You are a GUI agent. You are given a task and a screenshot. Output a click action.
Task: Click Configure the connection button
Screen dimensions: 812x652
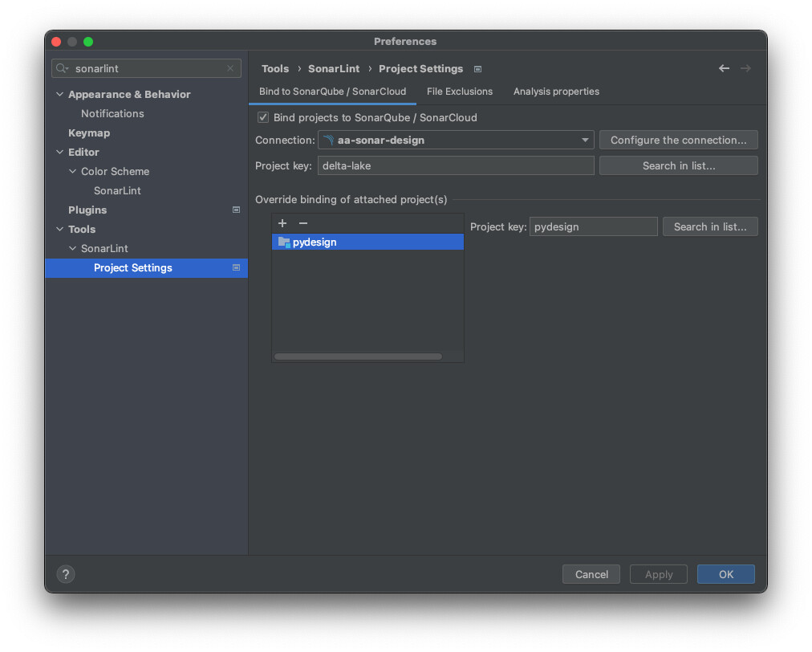click(x=678, y=141)
